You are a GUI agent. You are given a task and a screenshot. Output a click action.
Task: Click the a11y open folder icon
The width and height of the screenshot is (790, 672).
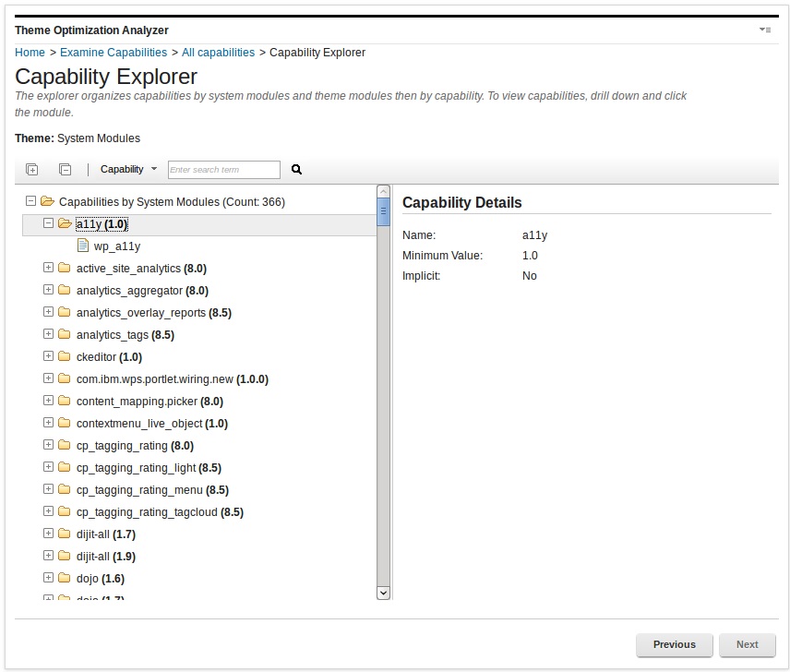pos(65,223)
